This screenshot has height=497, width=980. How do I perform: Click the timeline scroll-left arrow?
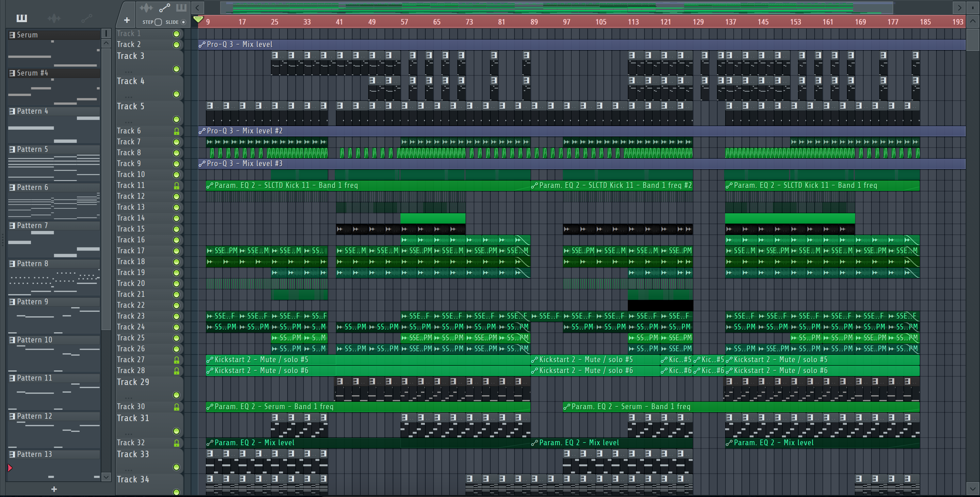197,7
